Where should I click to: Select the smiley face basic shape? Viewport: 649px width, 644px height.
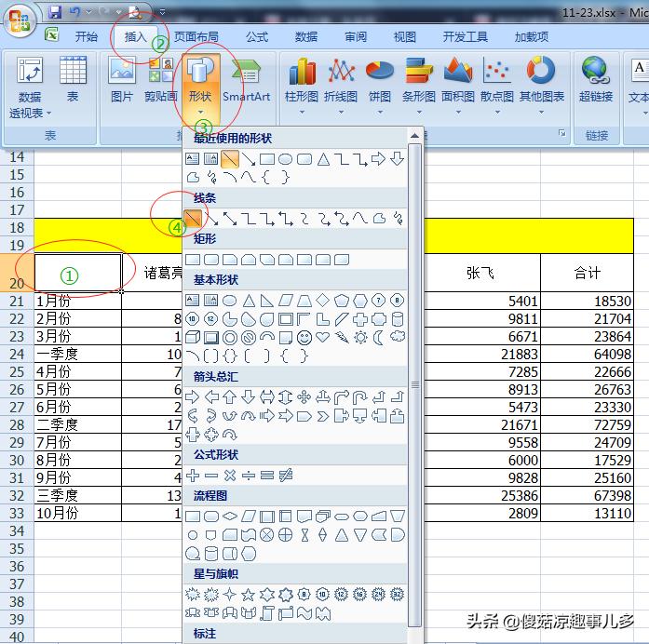(x=304, y=338)
